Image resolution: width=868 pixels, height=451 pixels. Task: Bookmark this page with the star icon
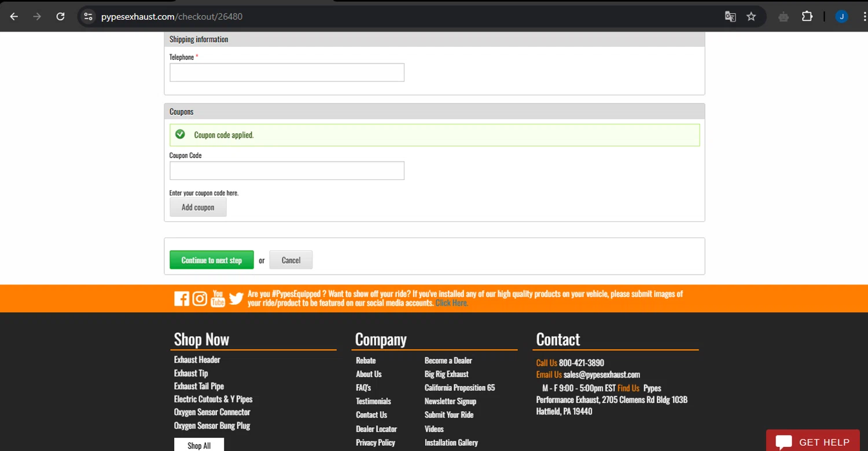(751, 17)
